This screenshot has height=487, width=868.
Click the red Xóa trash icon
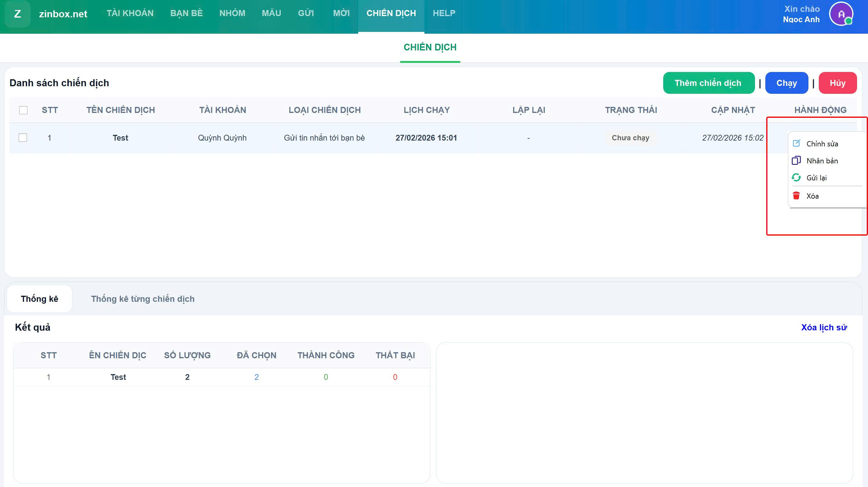pos(796,196)
